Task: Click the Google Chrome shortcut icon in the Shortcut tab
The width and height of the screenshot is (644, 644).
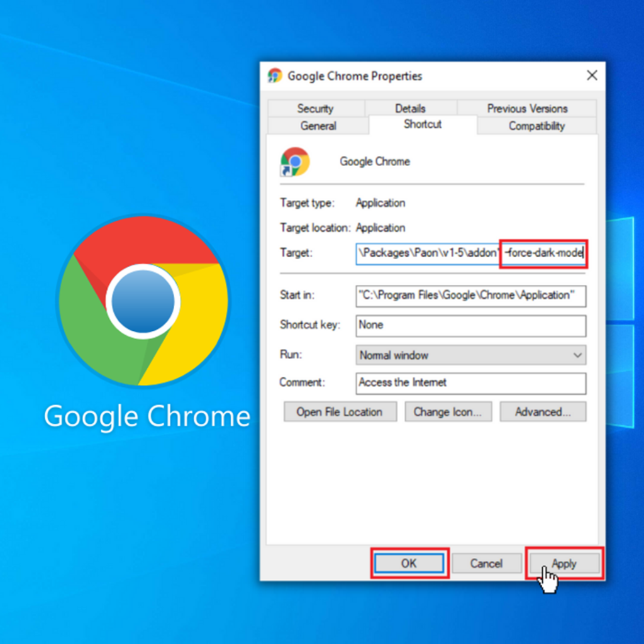Action: click(x=295, y=162)
